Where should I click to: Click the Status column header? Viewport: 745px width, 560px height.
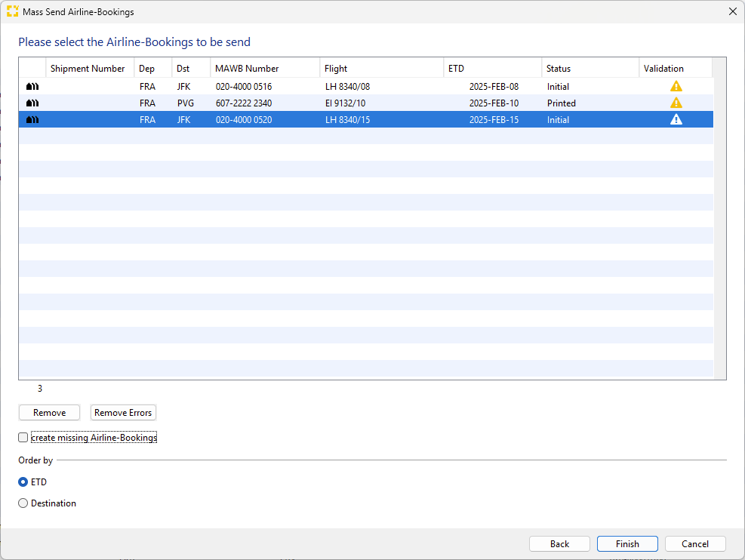click(x=559, y=69)
